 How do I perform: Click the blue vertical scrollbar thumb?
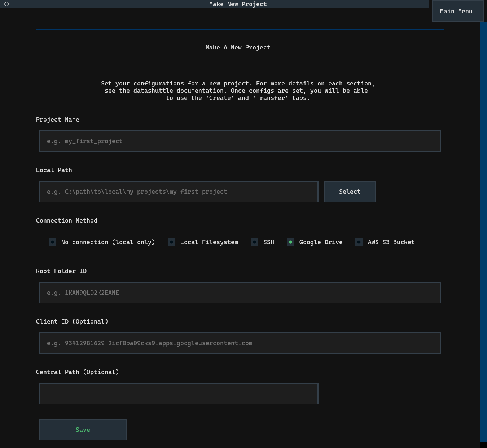(x=483, y=231)
